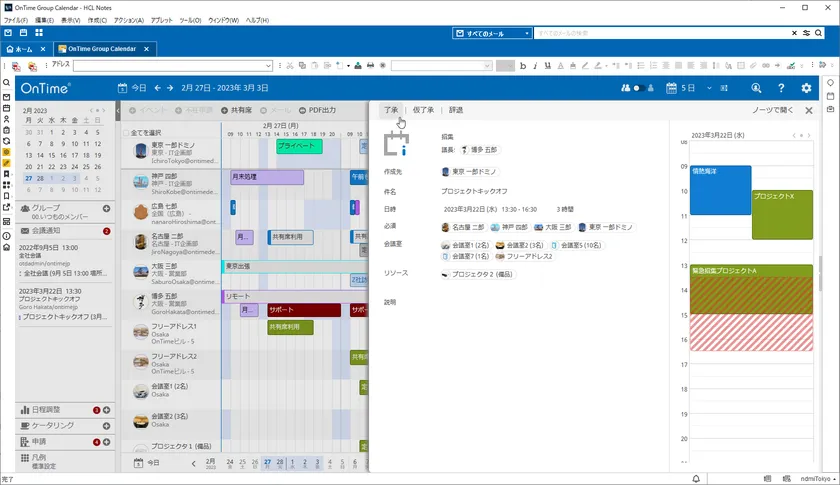Click the search icon in the left sidebar
This screenshot has height=485, width=840.
click(6, 83)
